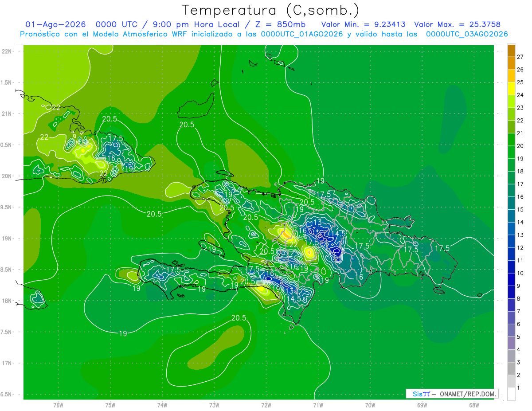The width and height of the screenshot is (532, 411).
Task: Click the '68W' longitude axis label
Action: coord(474,405)
